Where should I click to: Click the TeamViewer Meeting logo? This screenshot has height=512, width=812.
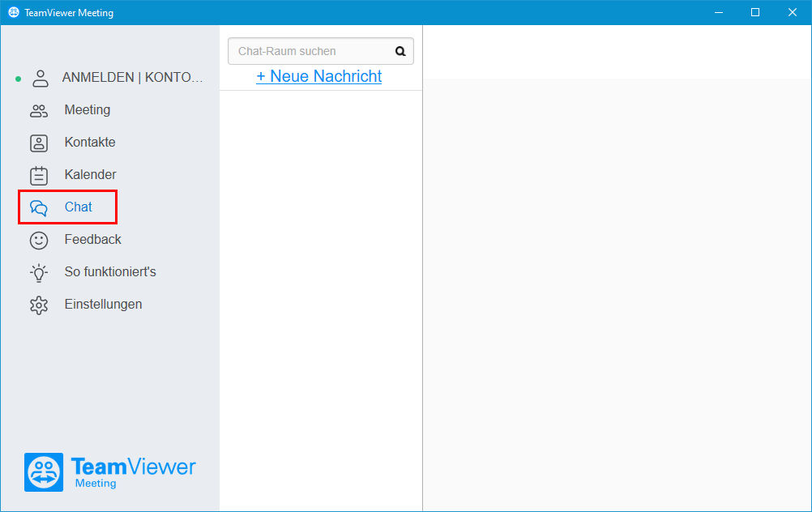tap(109, 472)
